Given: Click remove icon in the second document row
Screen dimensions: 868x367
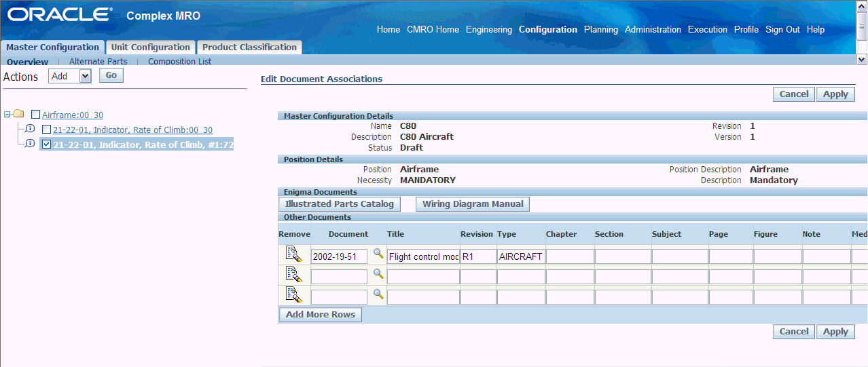Looking at the screenshot, I should (x=293, y=275).
